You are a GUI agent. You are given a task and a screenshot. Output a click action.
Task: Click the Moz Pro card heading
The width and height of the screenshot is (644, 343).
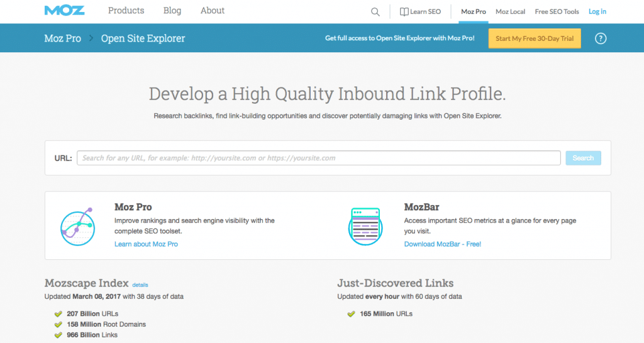point(133,207)
